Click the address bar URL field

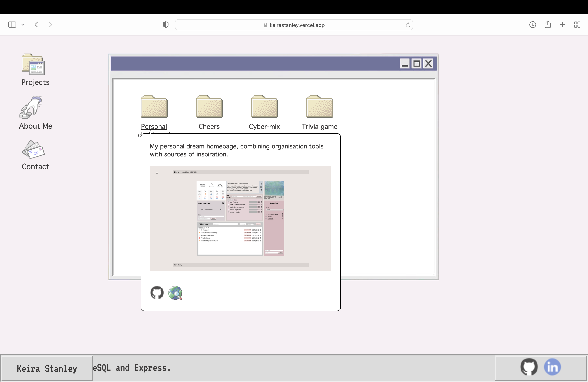pos(296,25)
